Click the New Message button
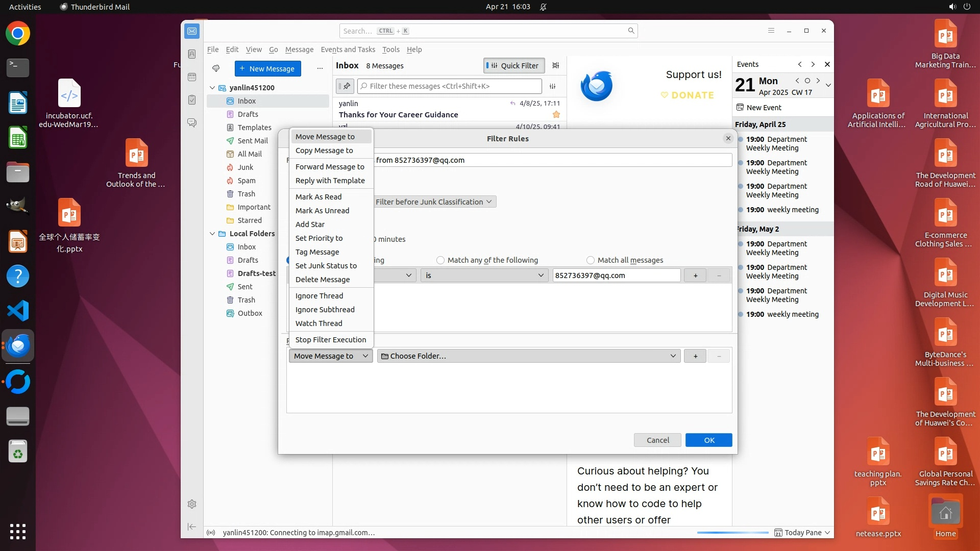Image resolution: width=980 pixels, height=551 pixels. (267, 68)
